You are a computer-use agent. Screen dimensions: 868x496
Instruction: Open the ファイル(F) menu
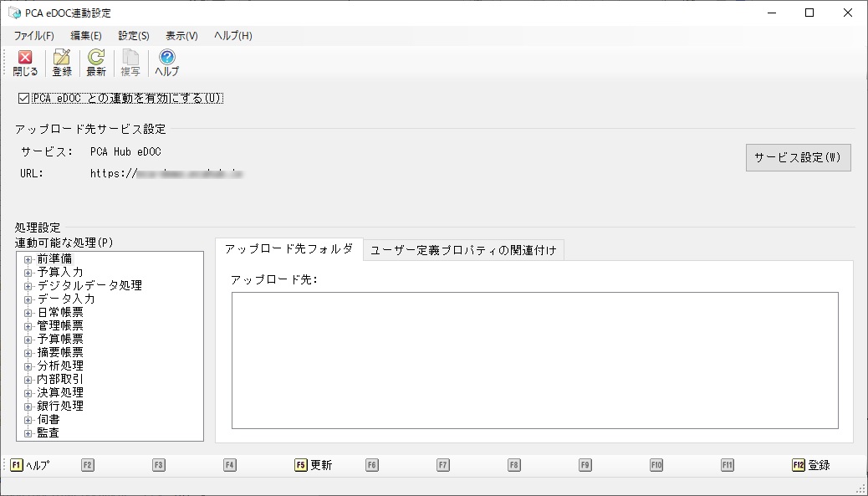click(33, 36)
